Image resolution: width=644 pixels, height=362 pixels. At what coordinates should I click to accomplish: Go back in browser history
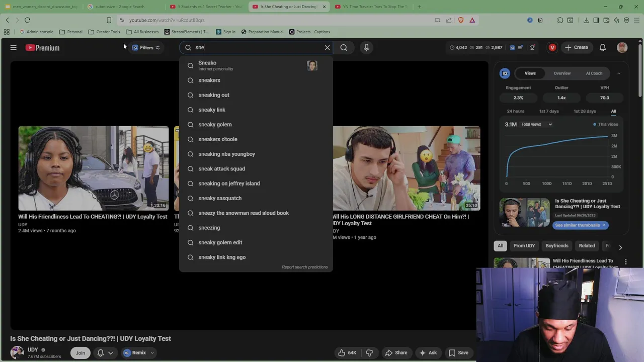point(7,20)
